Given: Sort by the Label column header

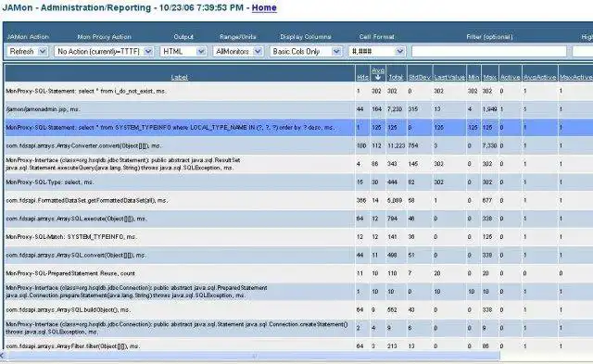Looking at the screenshot, I should [179, 77].
